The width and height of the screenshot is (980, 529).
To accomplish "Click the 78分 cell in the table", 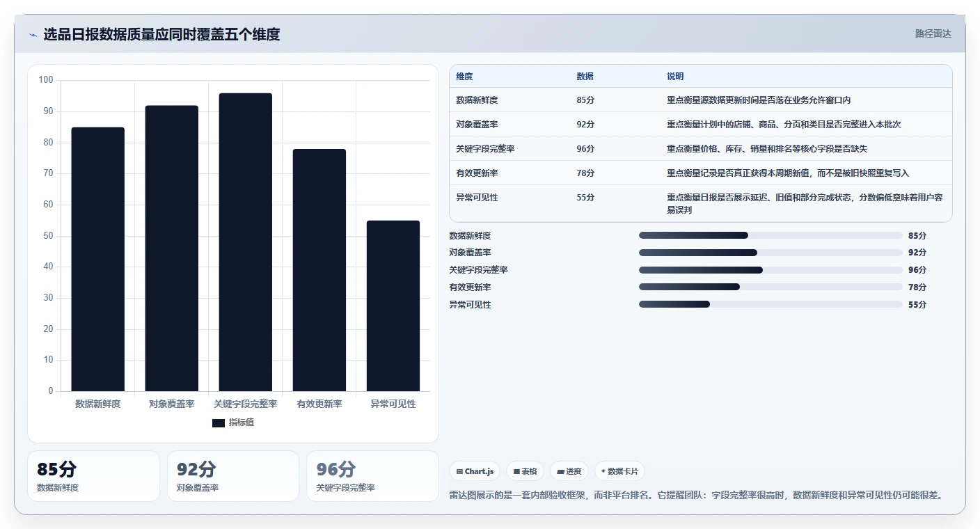I will coord(585,173).
